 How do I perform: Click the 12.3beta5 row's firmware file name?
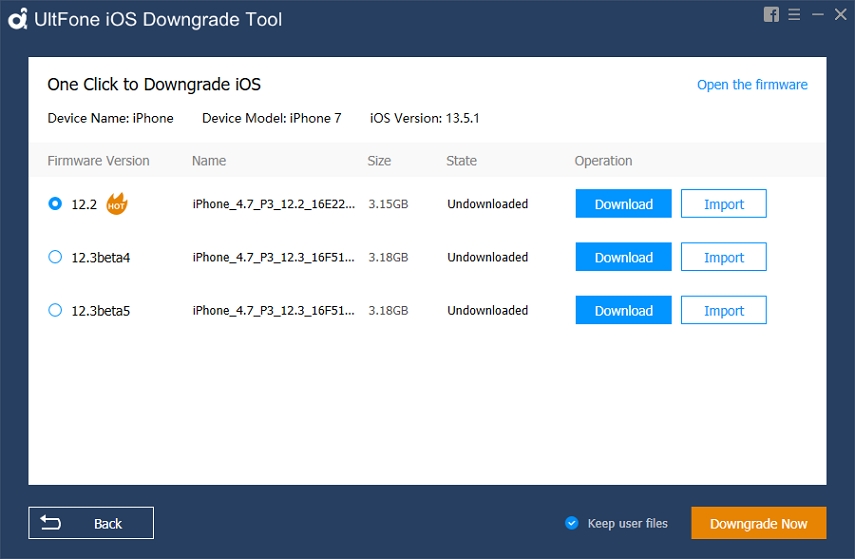273,311
